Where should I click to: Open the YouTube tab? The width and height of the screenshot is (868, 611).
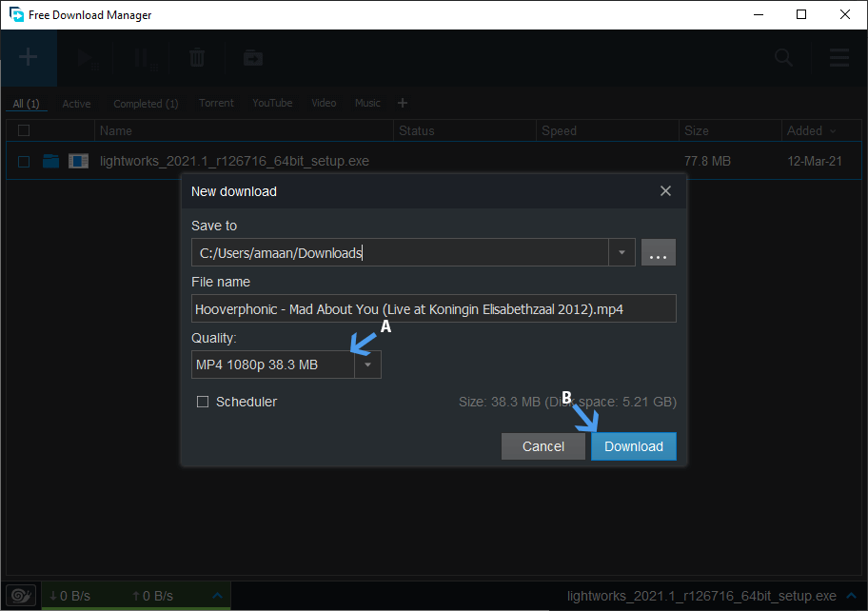pos(272,103)
